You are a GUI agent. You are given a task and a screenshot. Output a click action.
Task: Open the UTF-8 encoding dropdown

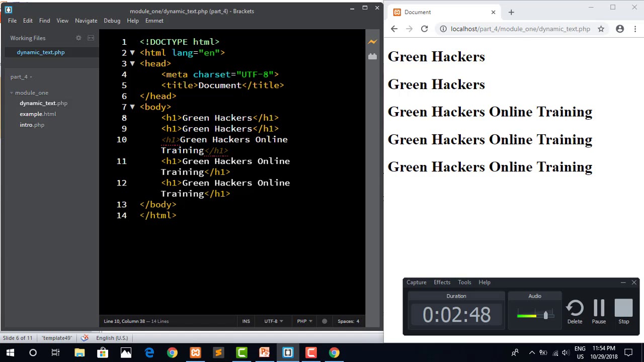point(274,321)
